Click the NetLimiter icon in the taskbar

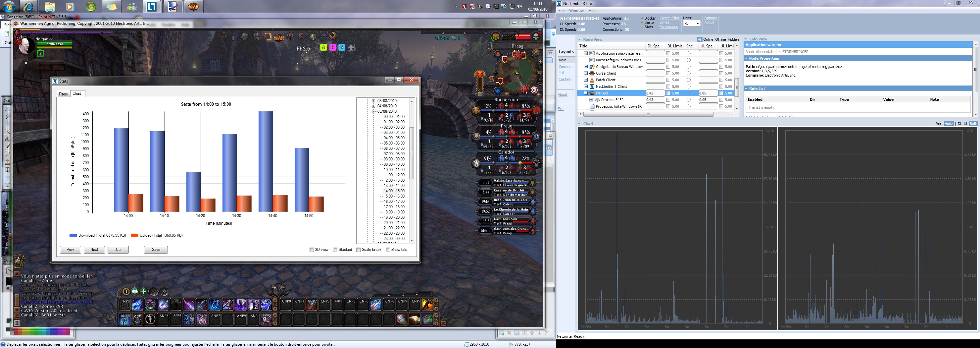pos(152,7)
